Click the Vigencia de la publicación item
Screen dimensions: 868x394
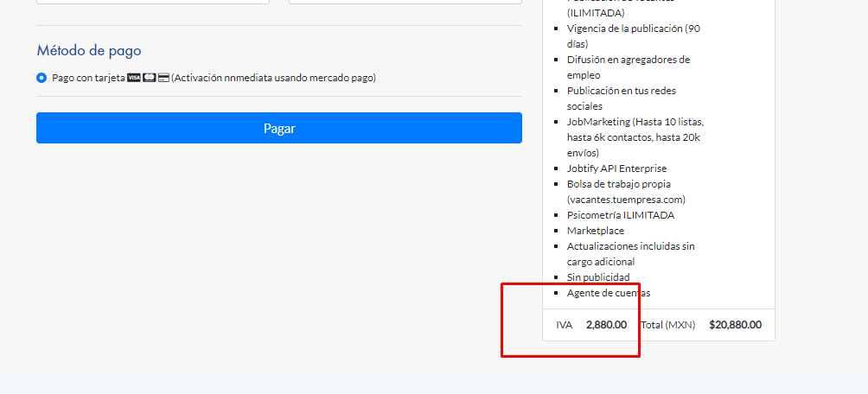(x=634, y=36)
